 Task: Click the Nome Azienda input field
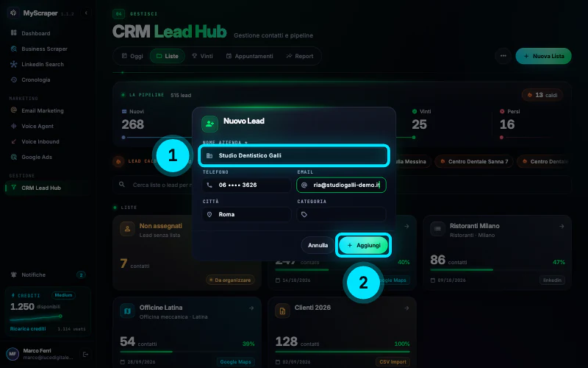click(294, 155)
